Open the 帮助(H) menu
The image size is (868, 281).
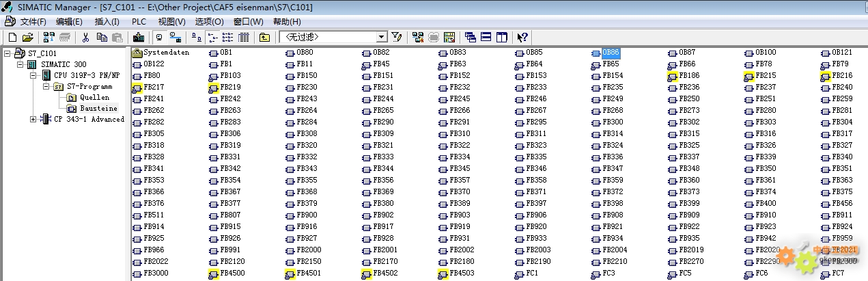(x=286, y=21)
